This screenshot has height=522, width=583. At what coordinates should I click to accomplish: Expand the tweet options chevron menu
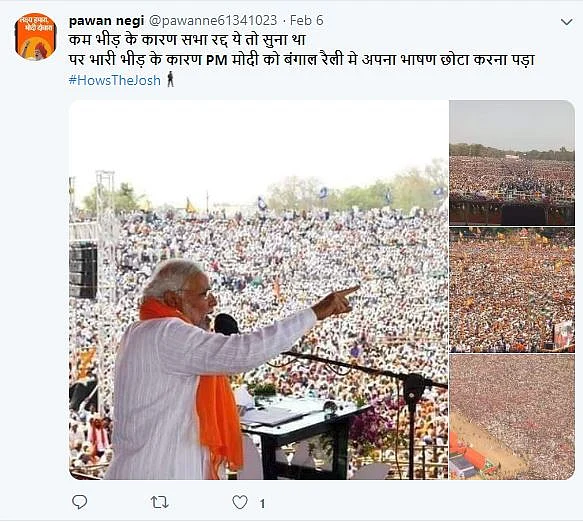click(x=567, y=22)
